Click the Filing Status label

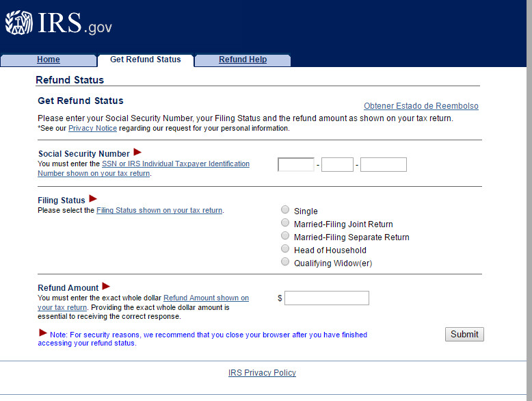62,200
